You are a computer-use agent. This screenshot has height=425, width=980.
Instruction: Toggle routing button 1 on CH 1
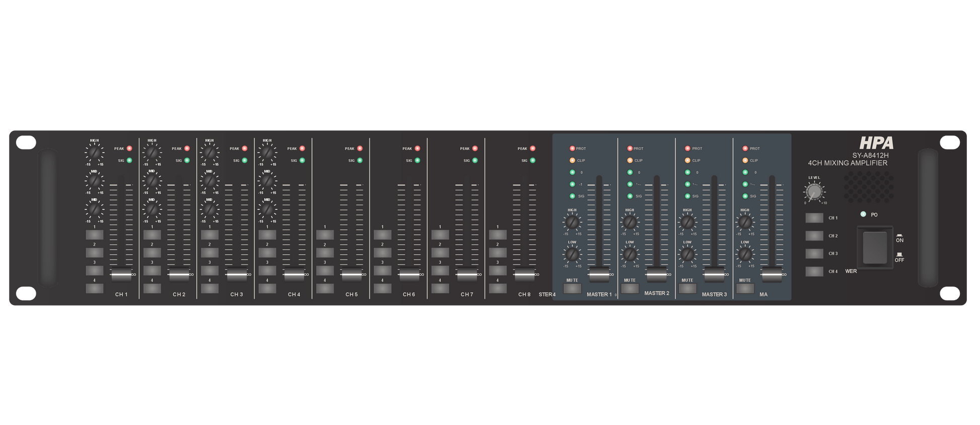pos(94,235)
